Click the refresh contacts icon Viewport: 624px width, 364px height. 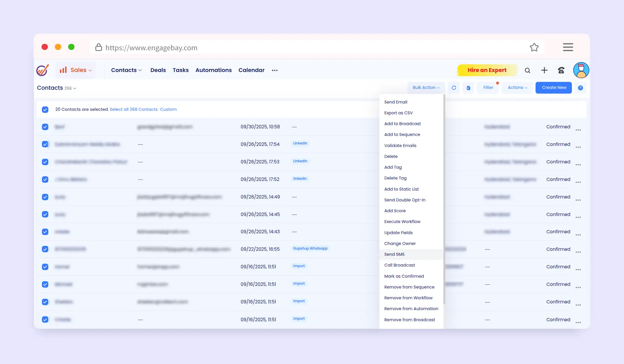(454, 88)
